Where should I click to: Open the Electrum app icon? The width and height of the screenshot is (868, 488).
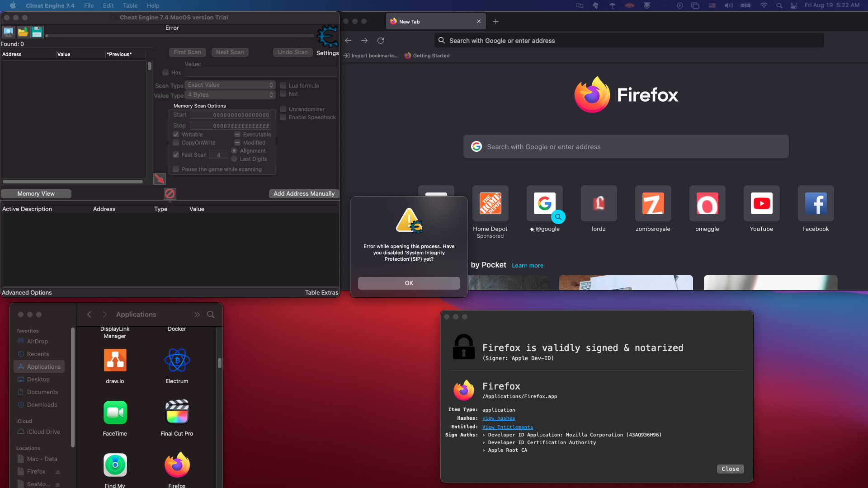[x=177, y=361]
